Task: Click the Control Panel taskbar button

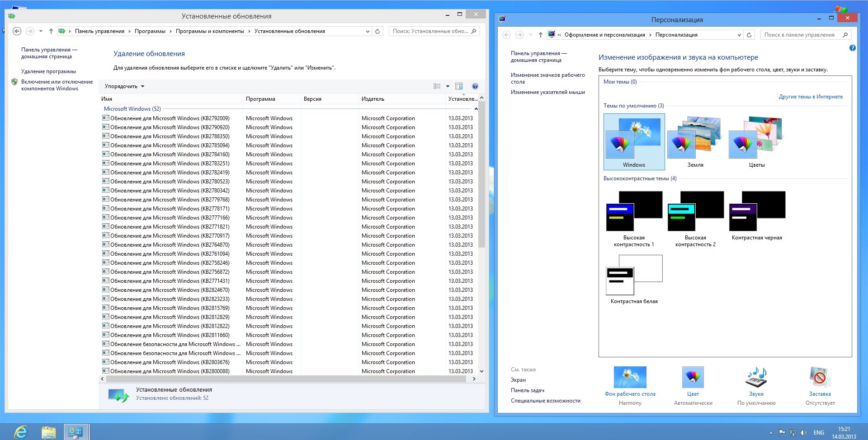Action: 75,432
